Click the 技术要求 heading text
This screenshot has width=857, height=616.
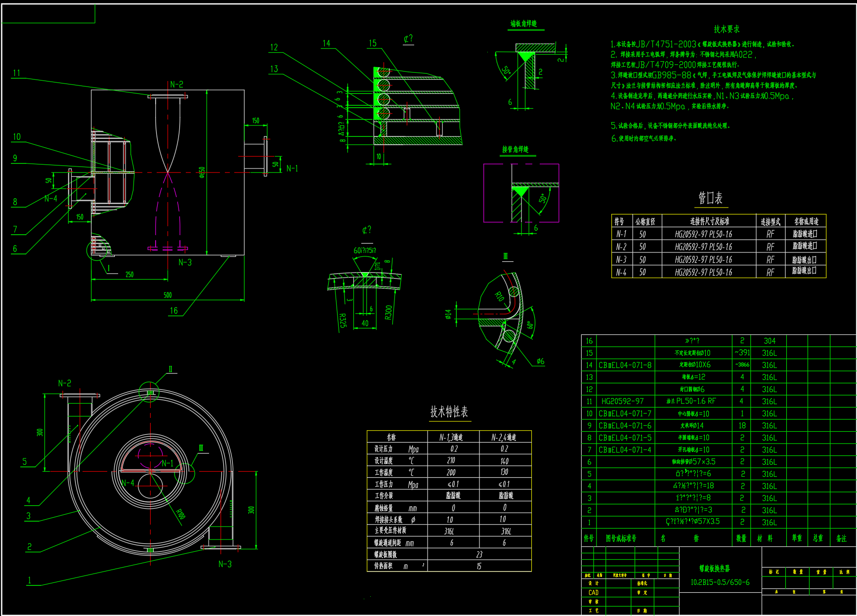(x=726, y=30)
